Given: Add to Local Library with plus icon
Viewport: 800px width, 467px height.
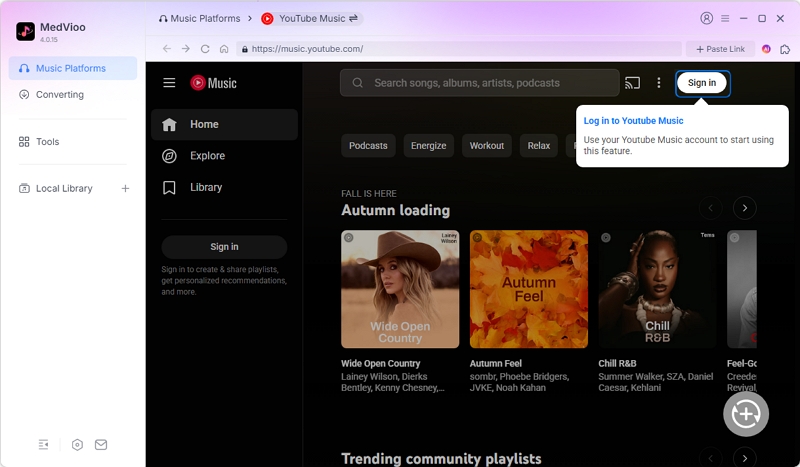Looking at the screenshot, I should tap(125, 188).
